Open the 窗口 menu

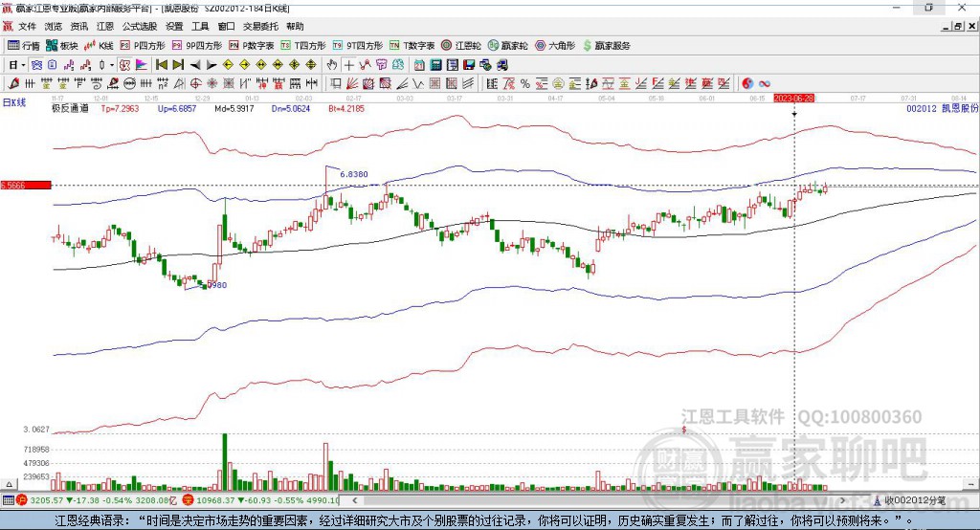pyautogui.click(x=226, y=26)
